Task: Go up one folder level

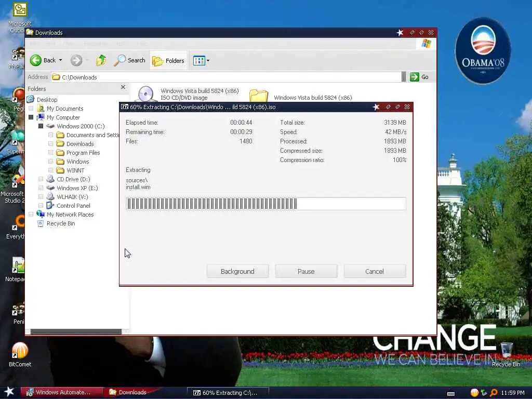Action: (101, 60)
